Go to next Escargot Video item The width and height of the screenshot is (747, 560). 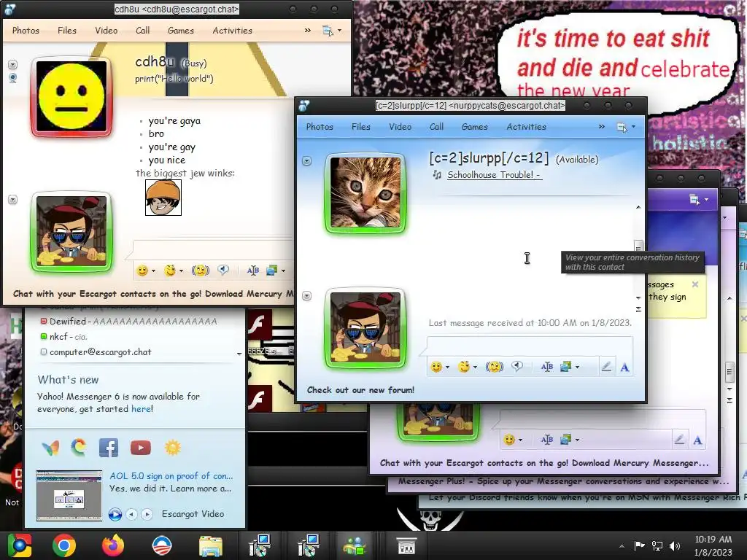tap(147, 514)
